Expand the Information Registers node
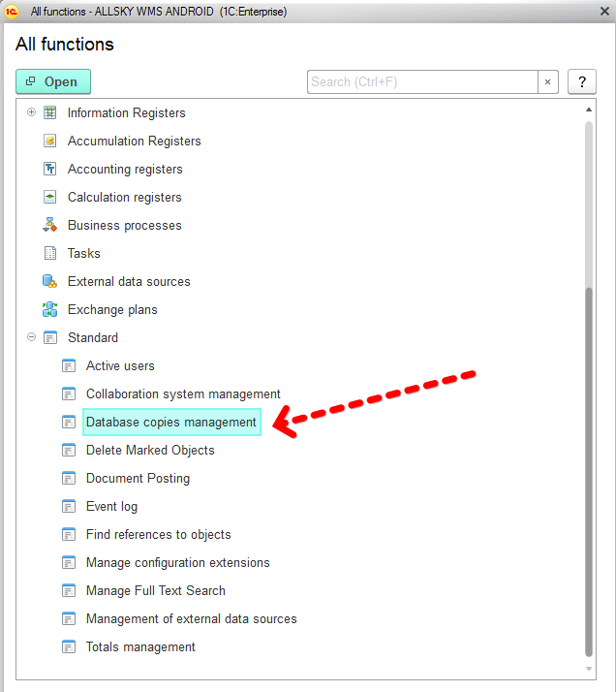Viewport: 616px width, 692px height. point(31,112)
